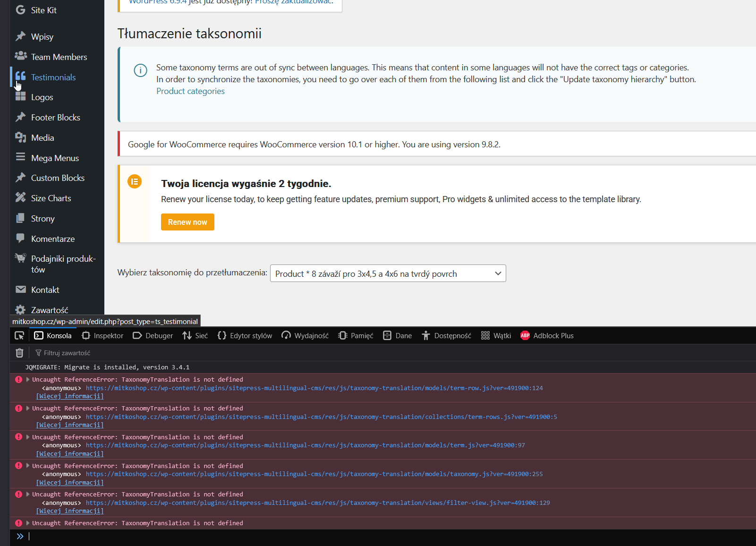
Task: Click the Zawartość gear icon
Action: (x=20, y=310)
